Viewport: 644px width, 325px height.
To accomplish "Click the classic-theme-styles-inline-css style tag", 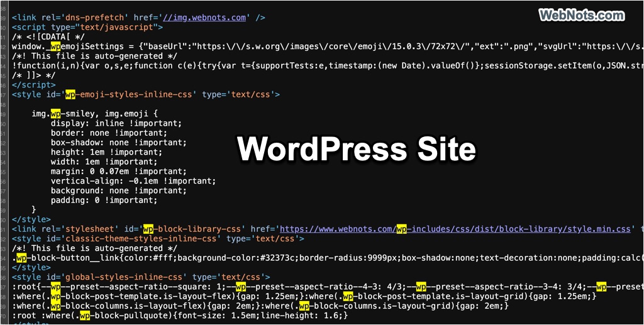I will [158, 239].
